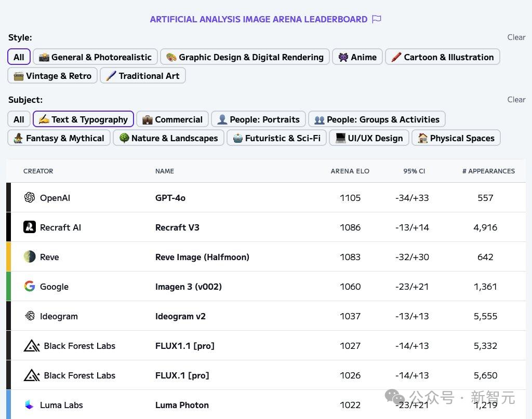Clear the Subject filter selection
532x419 pixels.
pyautogui.click(x=516, y=100)
